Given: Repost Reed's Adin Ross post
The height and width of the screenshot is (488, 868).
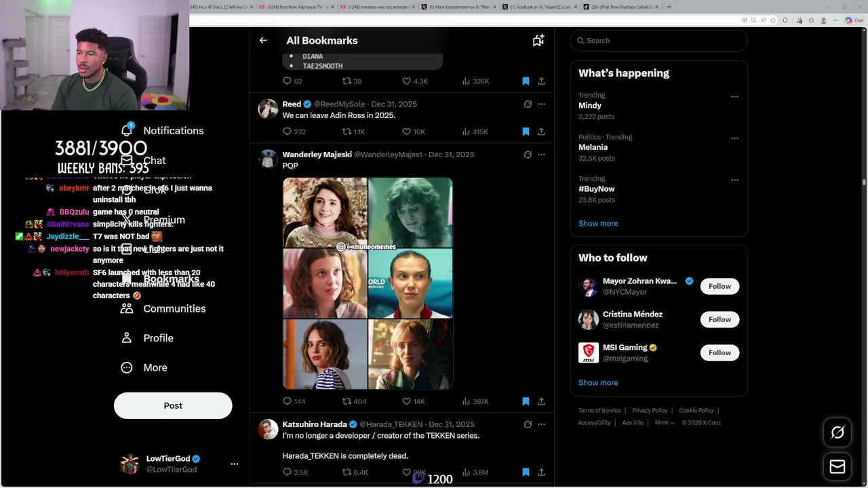Looking at the screenshot, I should coord(347,131).
